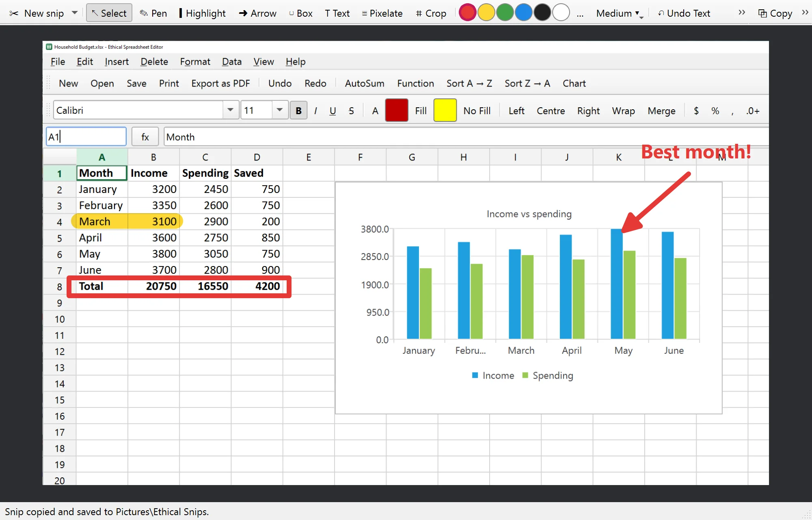812x520 pixels.
Task: Click the AutoSum toolbar item in the snip
Action: tap(364, 83)
